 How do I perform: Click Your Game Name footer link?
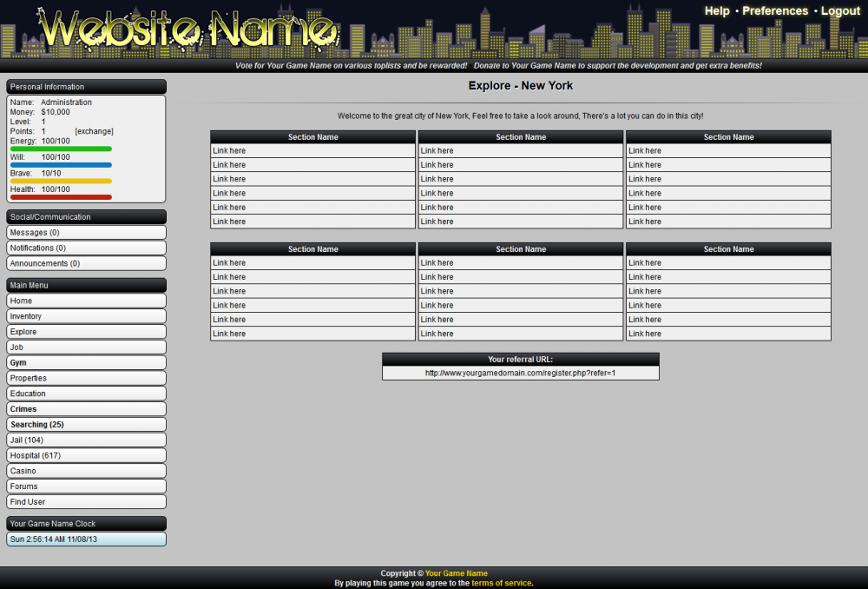coord(456,573)
